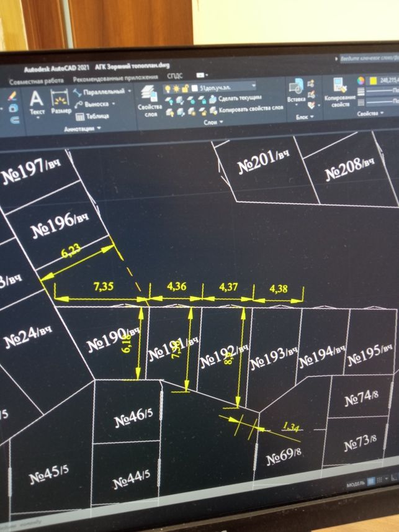Viewport: 399px width, 532px height.
Task: Click second icon in upper layer tools row
Action: tap(180, 101)
